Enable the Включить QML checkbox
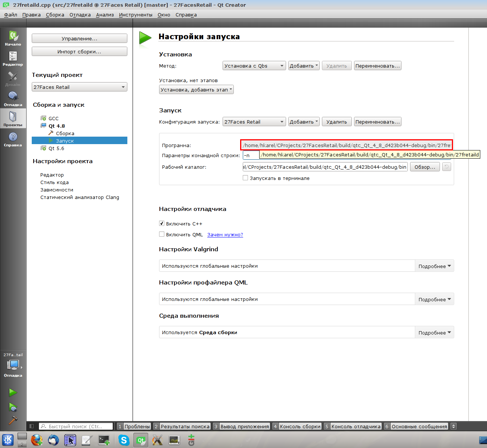487x448 pixels. [162, 234]
